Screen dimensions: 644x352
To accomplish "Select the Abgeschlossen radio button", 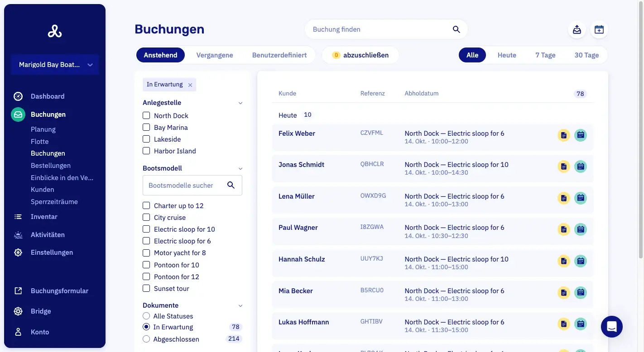I will [x=146, y=339].
